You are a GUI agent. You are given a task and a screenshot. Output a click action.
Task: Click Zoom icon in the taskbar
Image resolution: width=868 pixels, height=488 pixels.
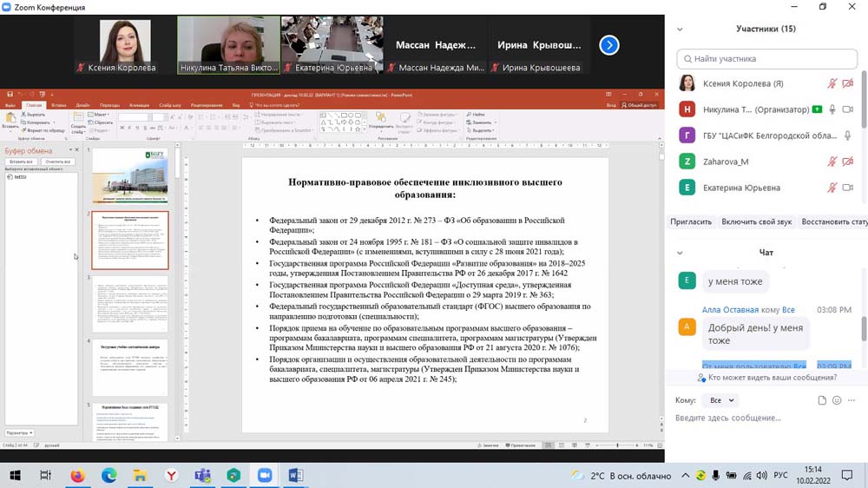click(265, 475)
